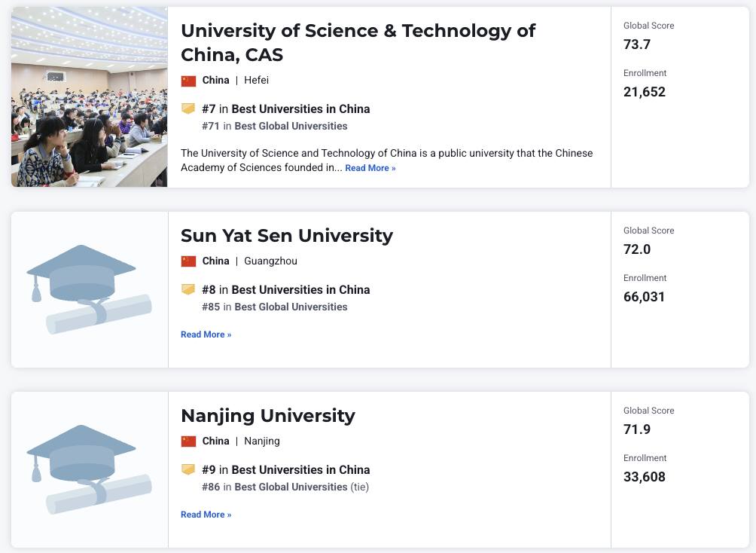Click #71 in Best Global Universities
This screenshot has height=553, width=756.
tap(290, 126)
